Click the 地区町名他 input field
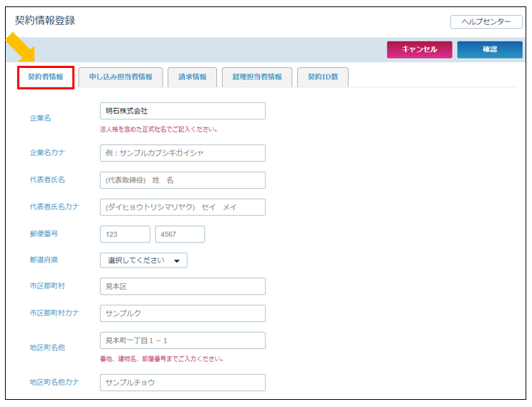 coord(183,340)
